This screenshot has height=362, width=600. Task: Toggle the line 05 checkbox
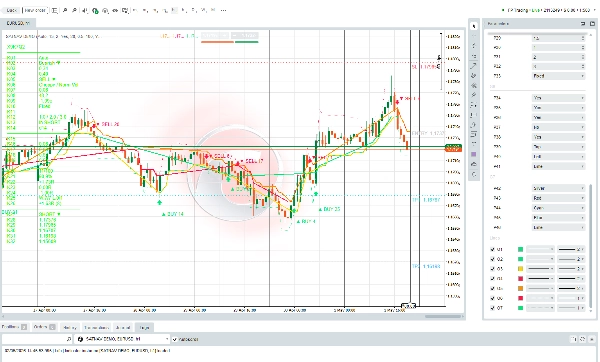492,288
